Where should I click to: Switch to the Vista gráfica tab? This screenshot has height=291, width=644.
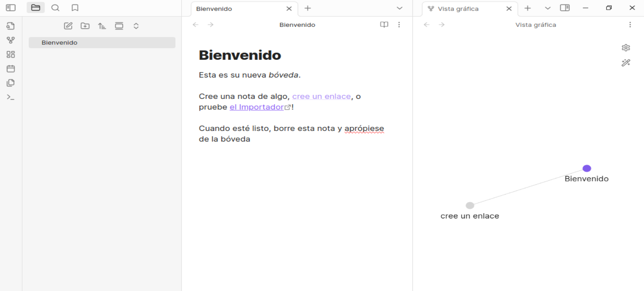pyautogui.click(x=458, y=9)
